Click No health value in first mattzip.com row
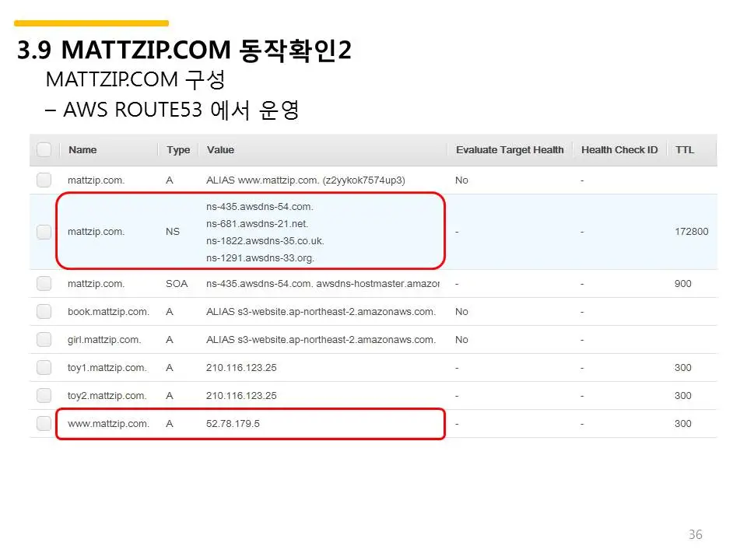Image resolution: width=747 pixels, height=560 pixels. (x=461, y=180)
